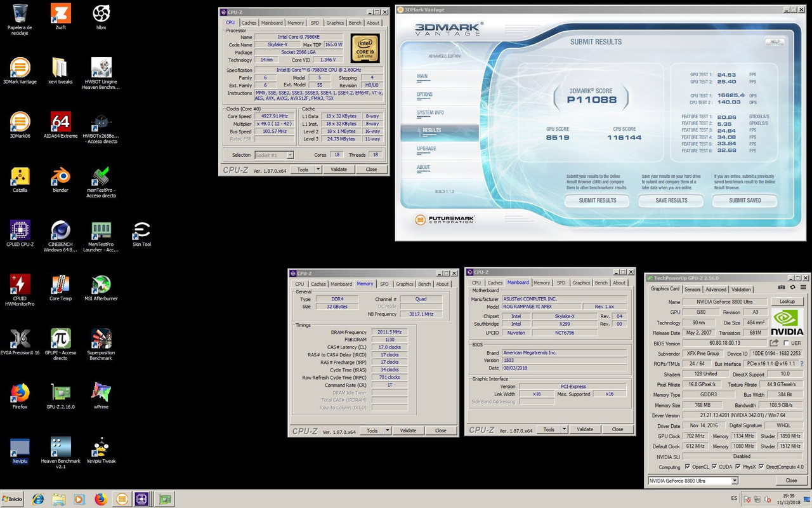Select the blender desktop icon
Viewport: 812px width, 508px height.
(60, 176)
